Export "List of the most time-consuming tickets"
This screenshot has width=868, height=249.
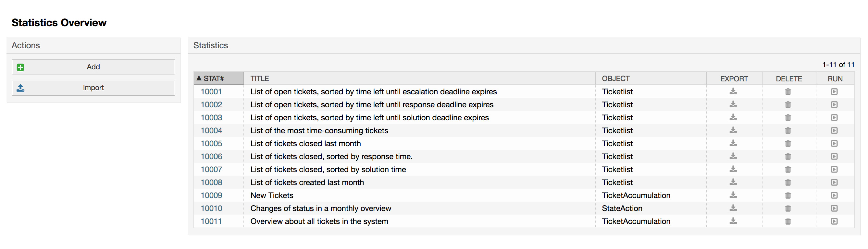tap(733, 131)
